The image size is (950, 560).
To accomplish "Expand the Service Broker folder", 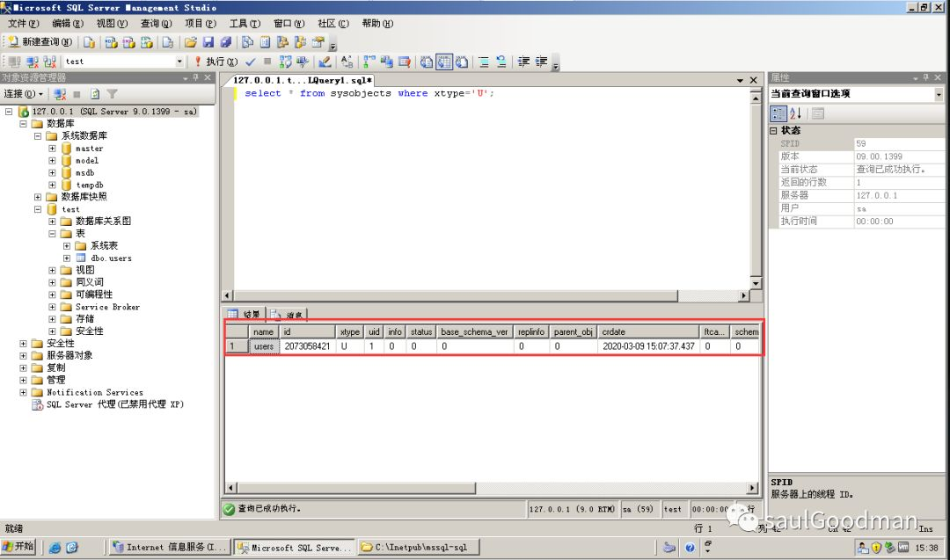I will pos(52,307).
